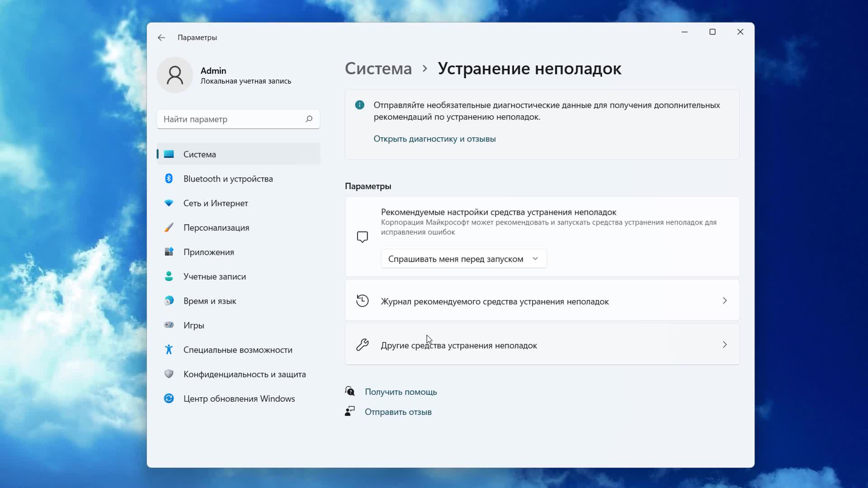868x488 pixels.
Task: Click the Получить помощь link
Action: 401,392
